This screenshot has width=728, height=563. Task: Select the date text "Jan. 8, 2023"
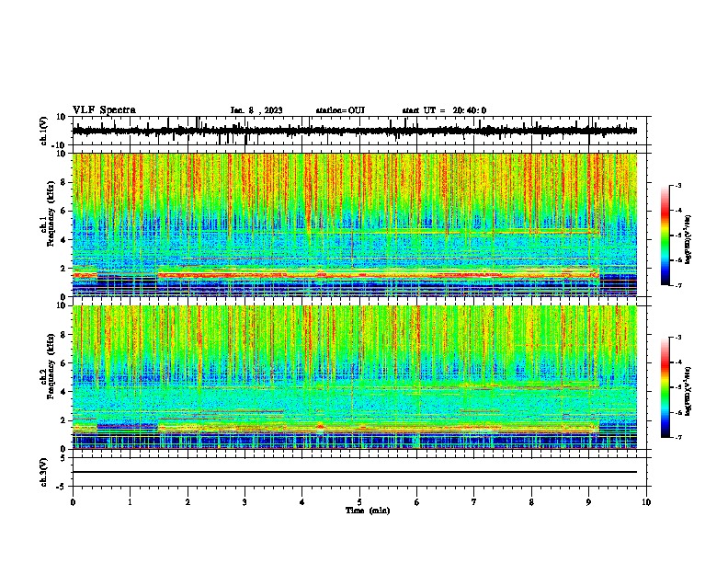[x=256, y=110]
